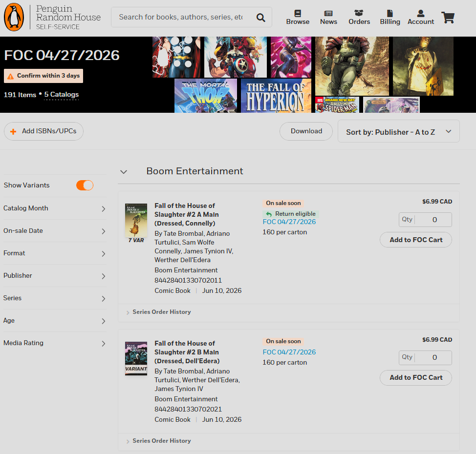The height and width of the screenshot is (454, 476).
Task: Add A Main (Dressed, Connelly) to FOC Cart
Action: 415,240
